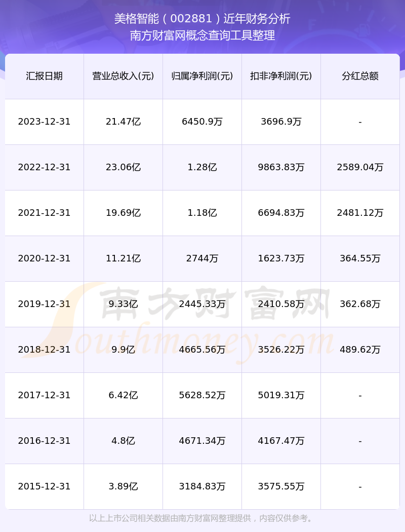Select the 扣非净利润(元) column header
The width and height of the screenshot is (405, 532).
coord(281,76)
